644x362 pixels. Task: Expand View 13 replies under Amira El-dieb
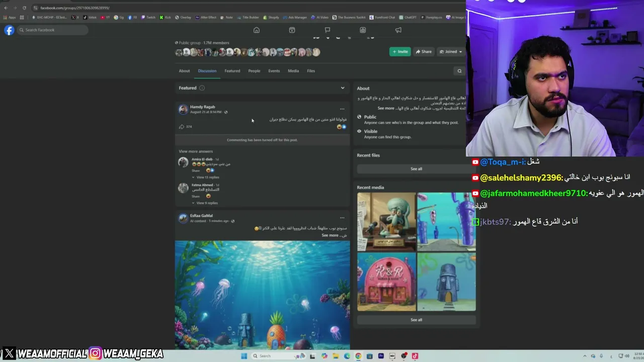click(206, 177)
